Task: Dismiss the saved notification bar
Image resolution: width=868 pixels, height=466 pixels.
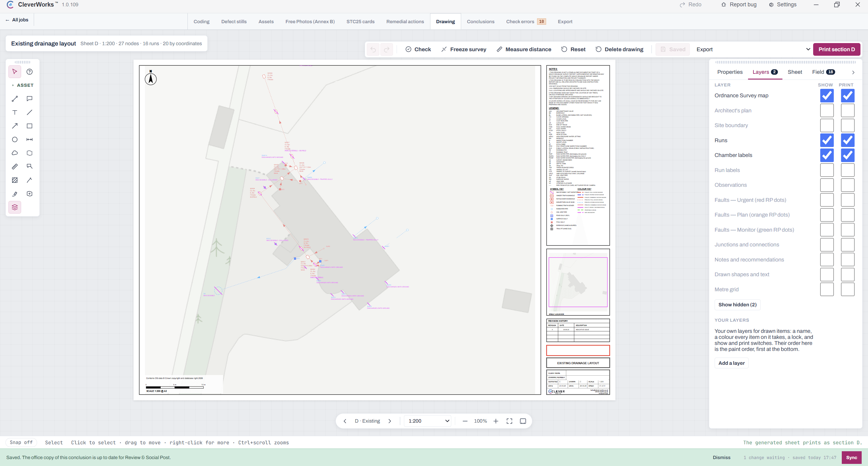Action: 722,458
